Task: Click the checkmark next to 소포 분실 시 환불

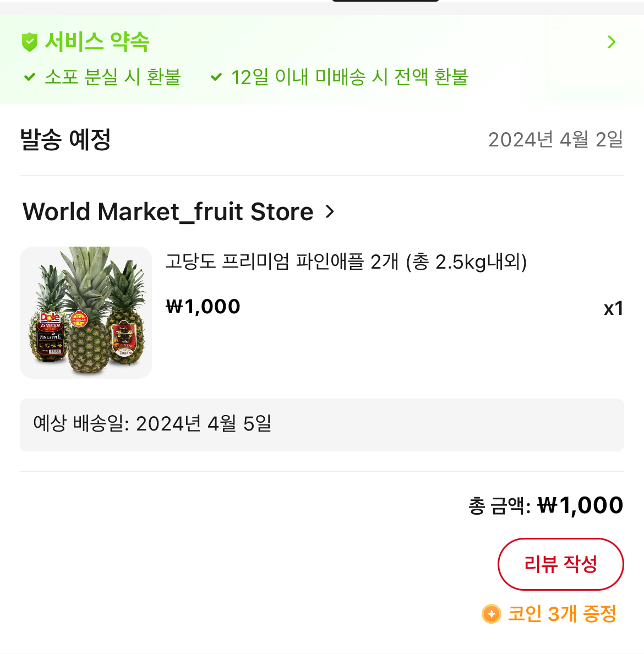Action: coord(30,77)
